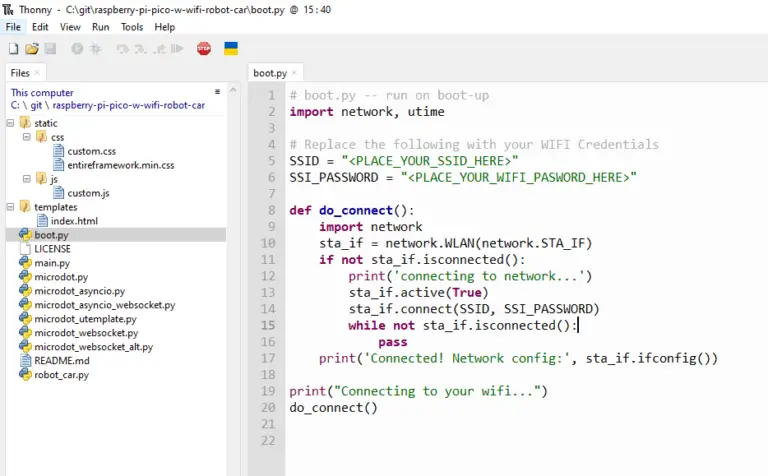Start debugging with the bug icon

click(x=95, y=48)
